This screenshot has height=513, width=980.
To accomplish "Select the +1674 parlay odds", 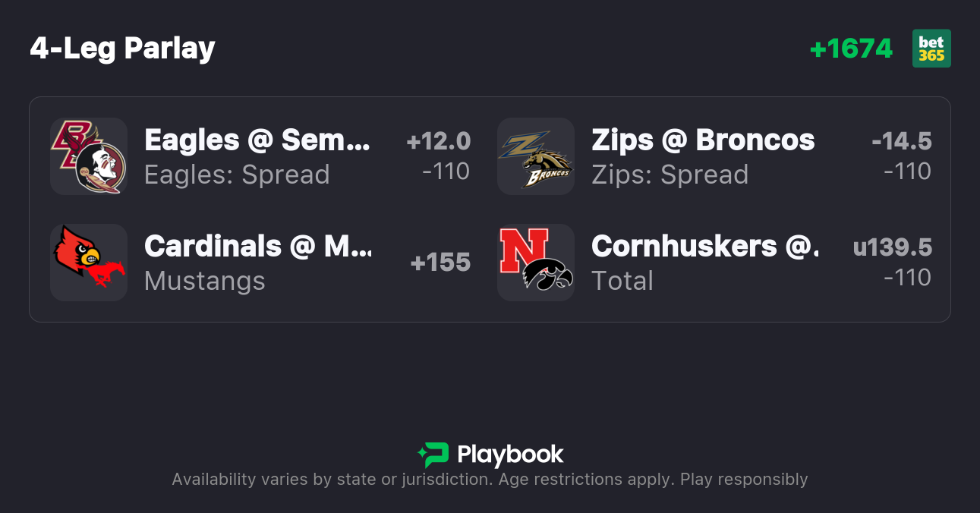I will click(x=851, y=49).
